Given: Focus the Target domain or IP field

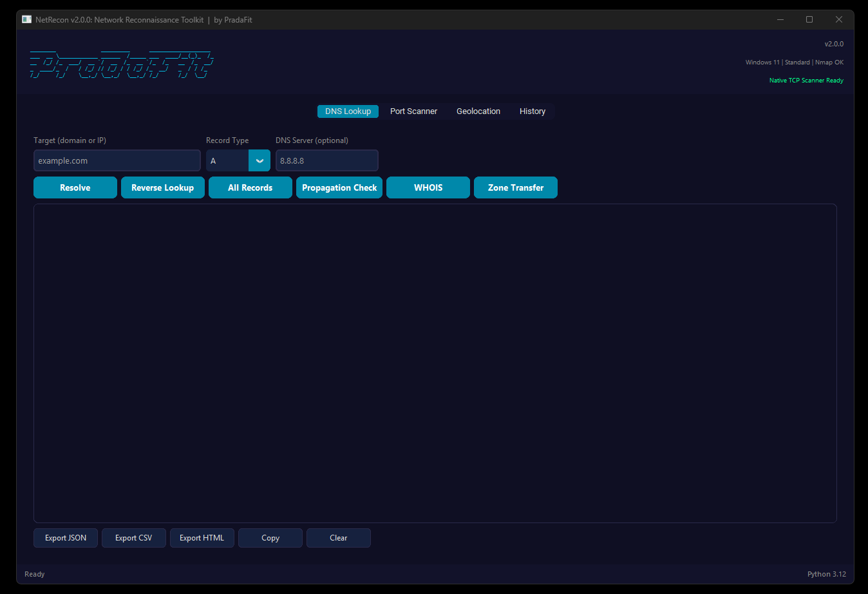Looking at the screenshot, I should tap(117, 160).
